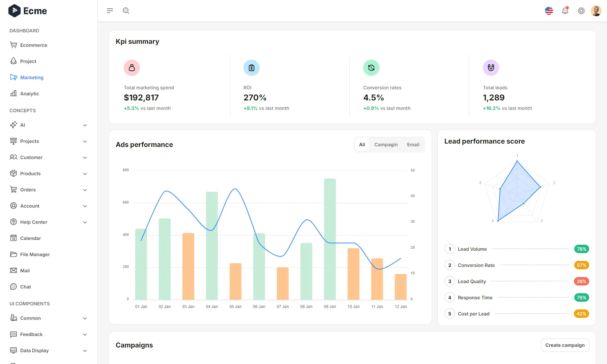Click the settings gear icon

(581, 10)
